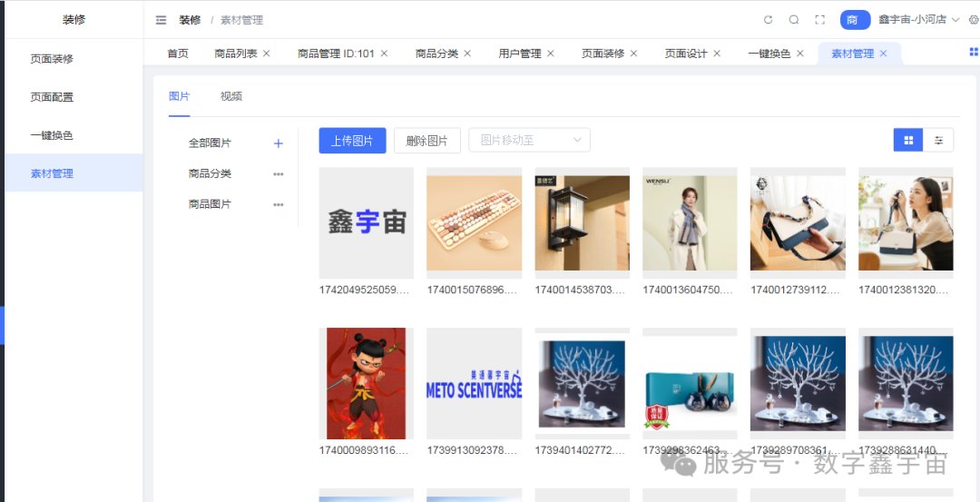This screenshot has width=980, height=502.
Task: Click filename 1740015076896
Action: point(473,290)
